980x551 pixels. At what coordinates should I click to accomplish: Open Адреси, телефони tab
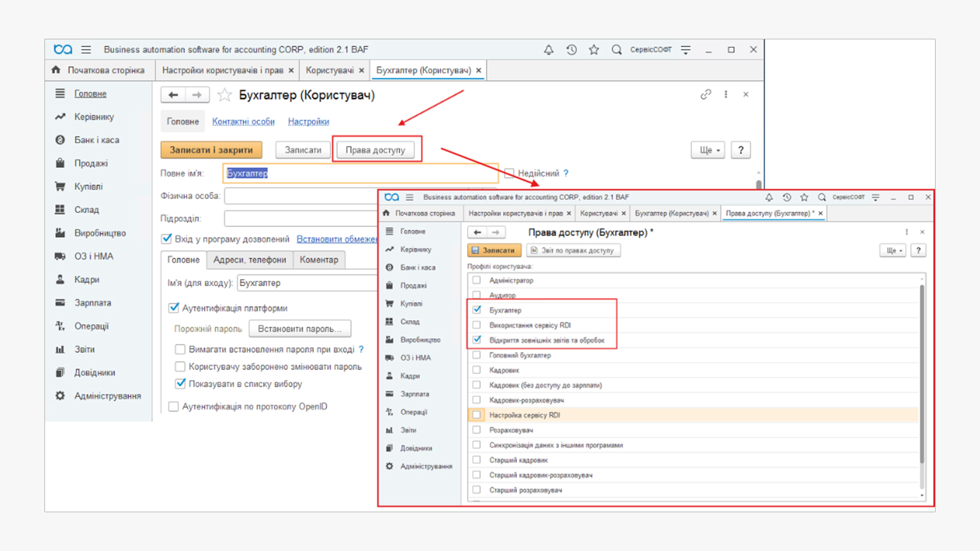(x=250, y=260)
